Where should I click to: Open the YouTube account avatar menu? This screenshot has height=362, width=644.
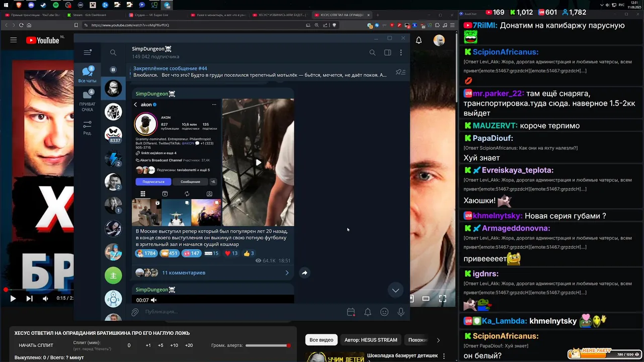point(439,40)
